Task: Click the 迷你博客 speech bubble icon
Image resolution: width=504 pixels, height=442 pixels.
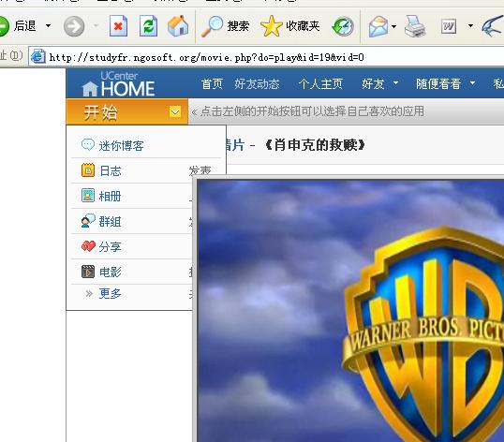Action: (88, 144)
